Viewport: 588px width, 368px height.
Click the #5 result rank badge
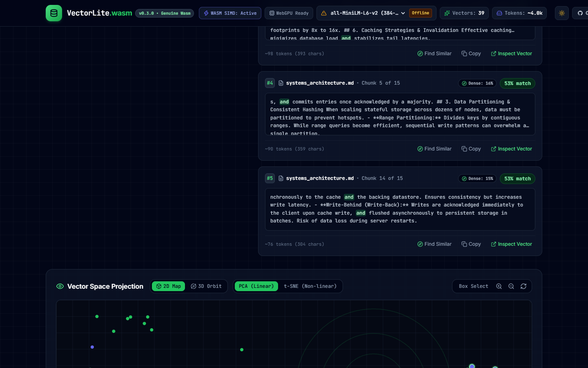(x=270, y=178)
